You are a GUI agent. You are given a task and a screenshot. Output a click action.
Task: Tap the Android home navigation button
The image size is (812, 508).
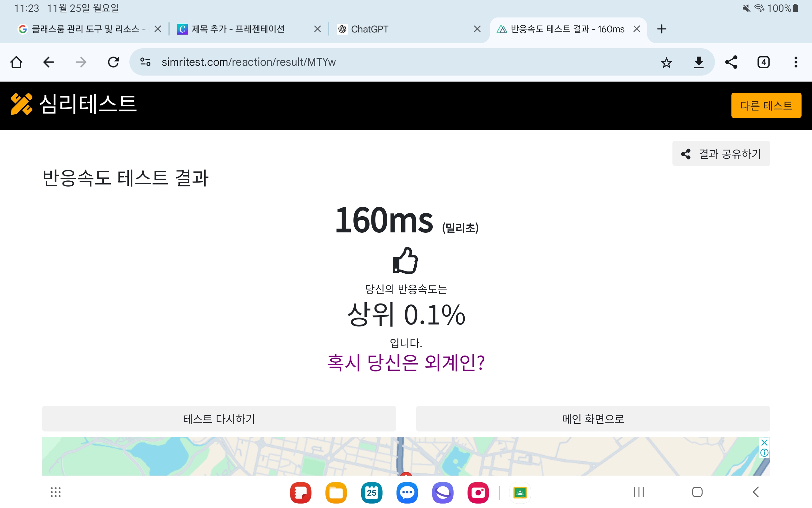point(697,492)
